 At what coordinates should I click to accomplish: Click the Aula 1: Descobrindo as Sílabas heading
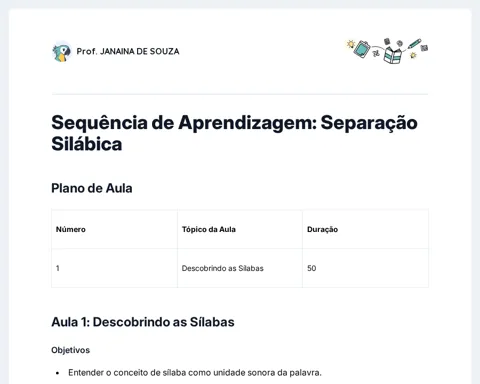pos(143,322)
